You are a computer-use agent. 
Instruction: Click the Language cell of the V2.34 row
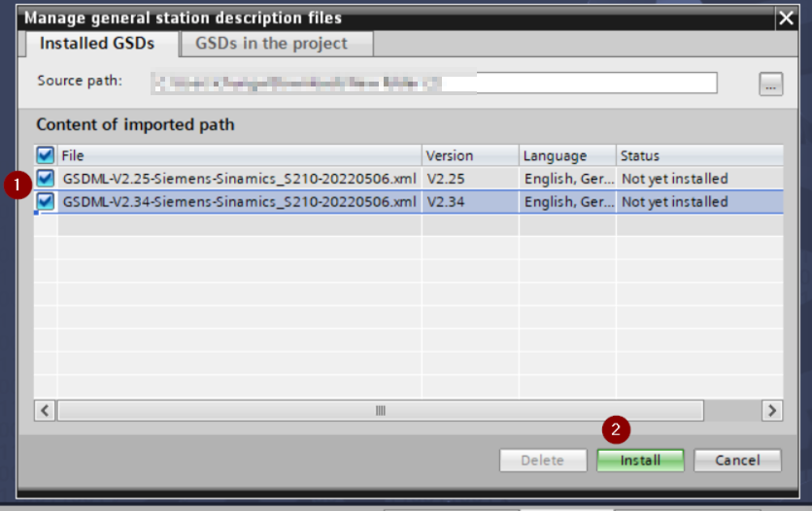[567, 201]
